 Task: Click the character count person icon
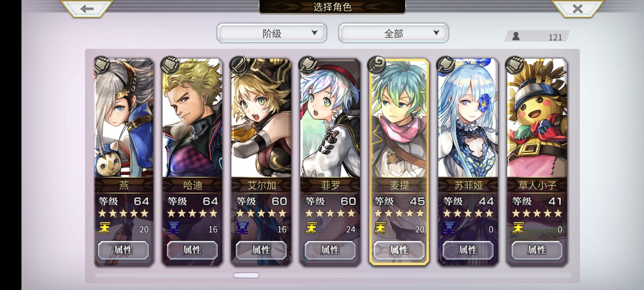[516, 36]
